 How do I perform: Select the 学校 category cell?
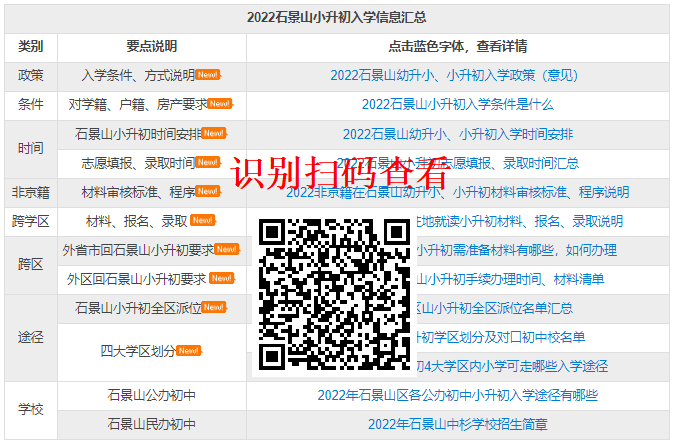click(31, 410)
